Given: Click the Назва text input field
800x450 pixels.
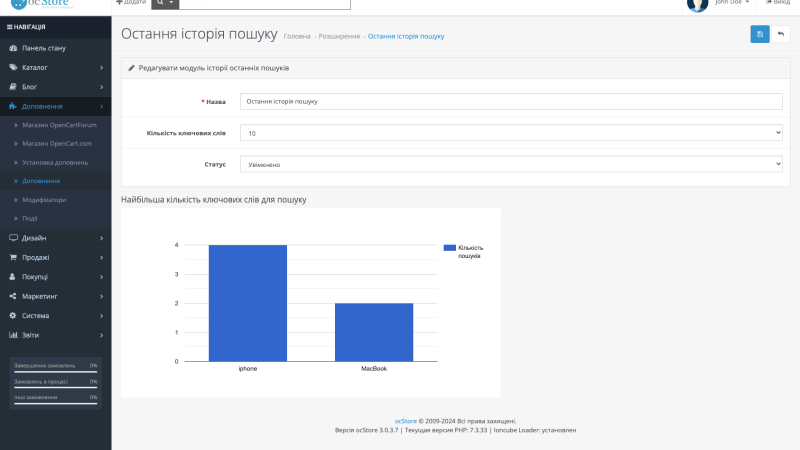Looking at the screenshot, I should tap(511, 101).
